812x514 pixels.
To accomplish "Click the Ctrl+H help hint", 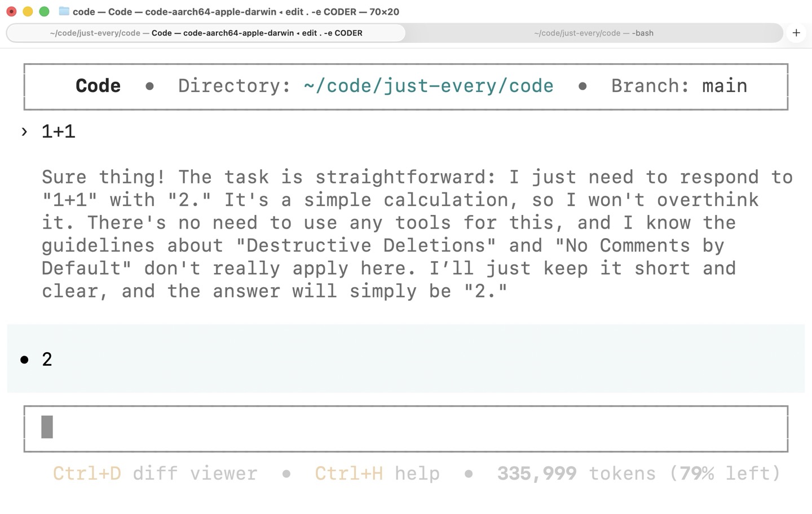I will (x=377, y=473).
